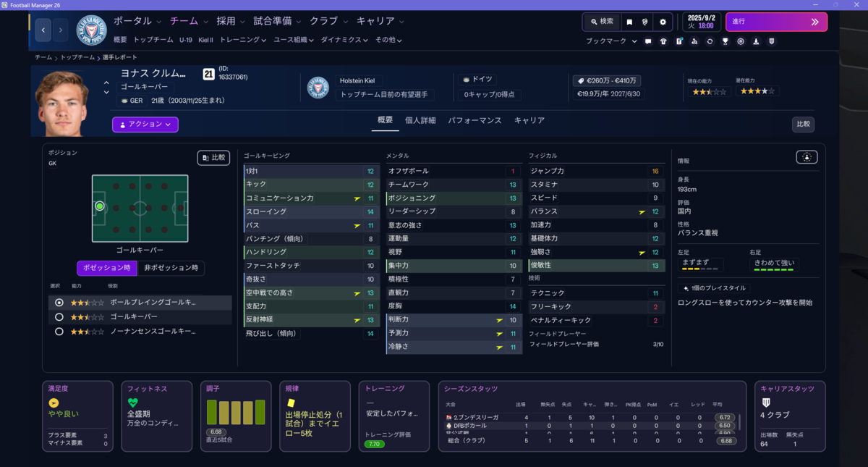The width and height of the screenshot is (868, 467).
Task: Switch to 非ポゼッション時 toggle
Action: 171,268
